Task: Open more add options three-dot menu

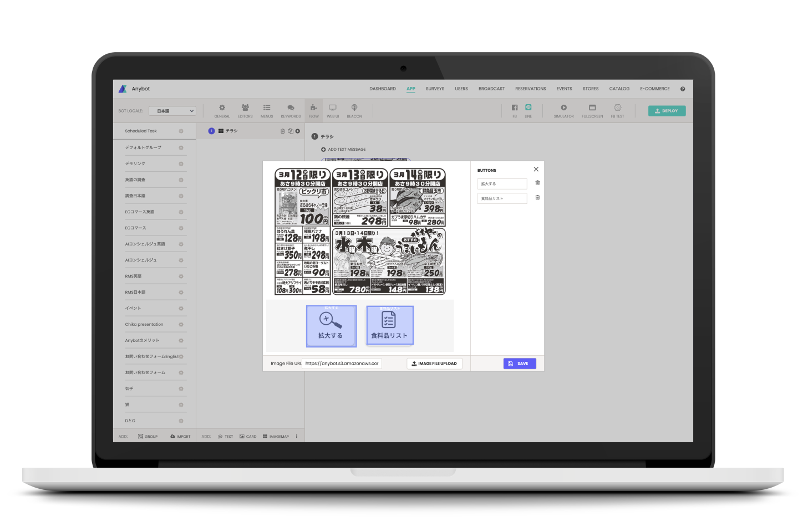Action: [x=297, y=436]
